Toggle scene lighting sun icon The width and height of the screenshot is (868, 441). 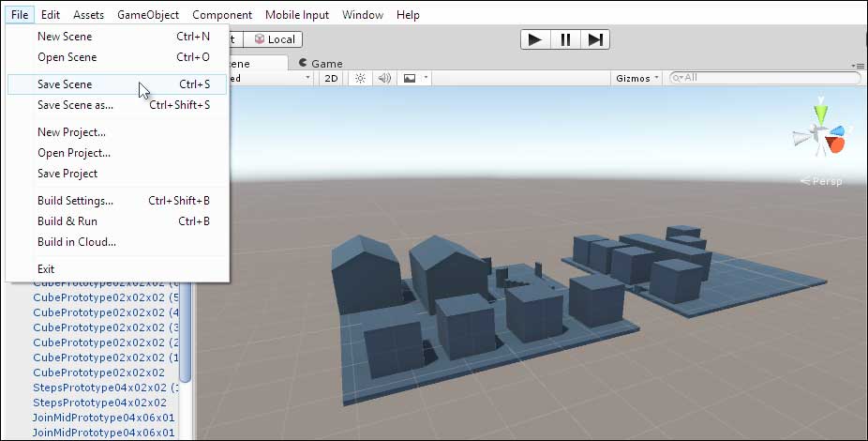pos(359,79)
